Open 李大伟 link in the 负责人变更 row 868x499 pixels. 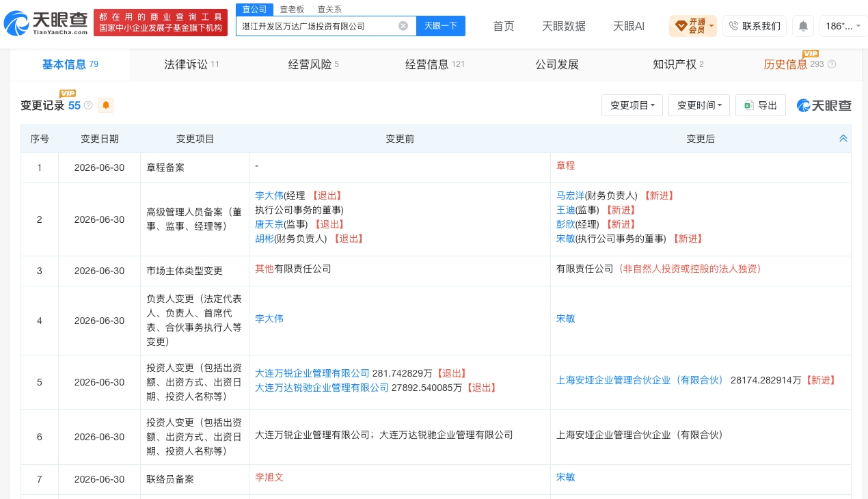(x=269, y=319)
